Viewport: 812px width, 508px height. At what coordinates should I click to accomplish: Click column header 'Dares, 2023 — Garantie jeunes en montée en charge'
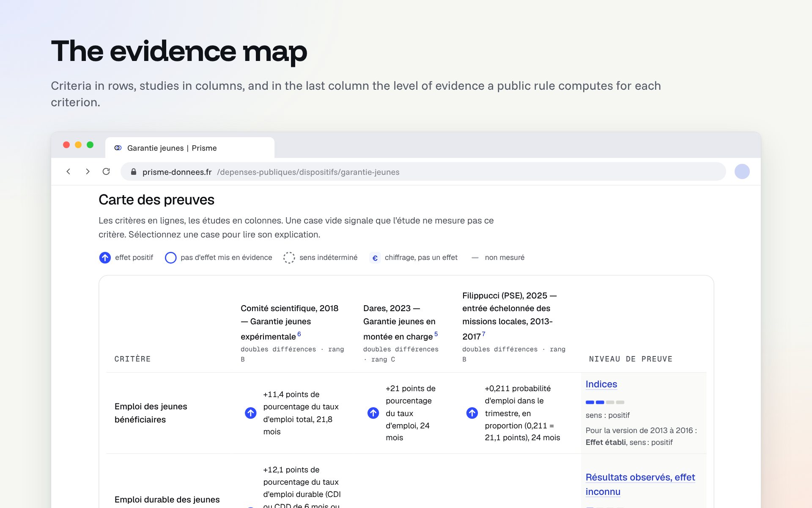[401, 323]
